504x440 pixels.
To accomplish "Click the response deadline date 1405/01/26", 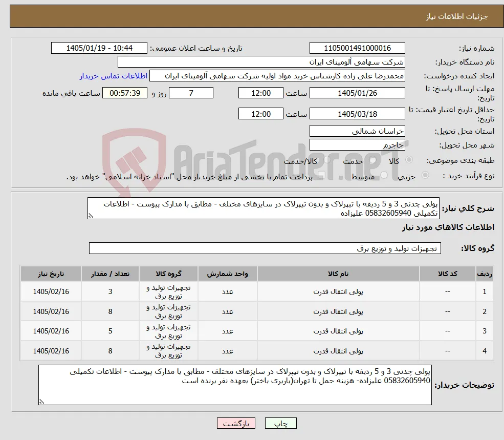I will (357, 93).
